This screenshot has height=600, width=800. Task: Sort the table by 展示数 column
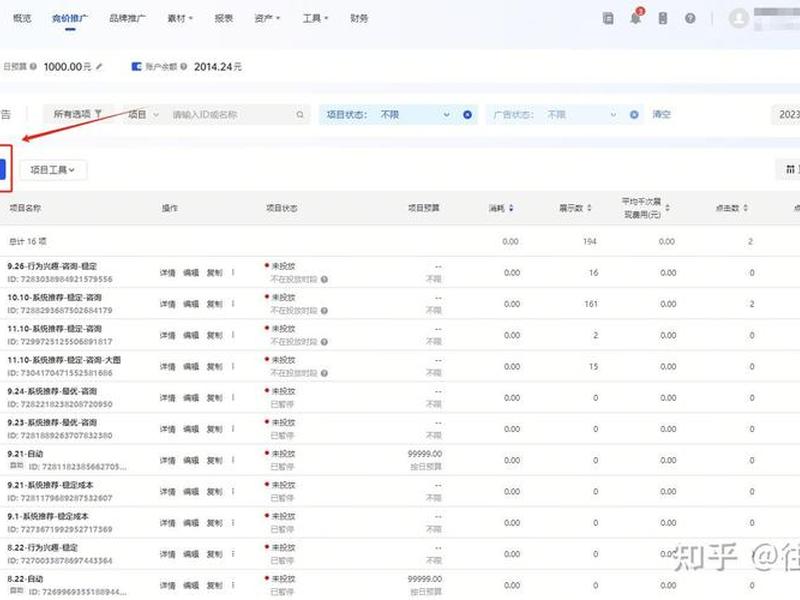point(589,208)
